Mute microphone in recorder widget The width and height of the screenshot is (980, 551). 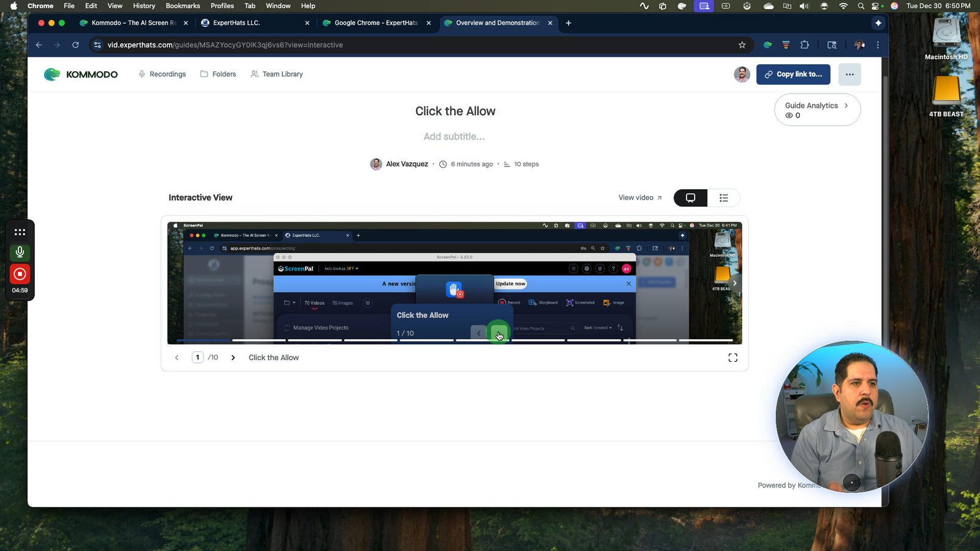pyautogui.click(x=20, y=252)
